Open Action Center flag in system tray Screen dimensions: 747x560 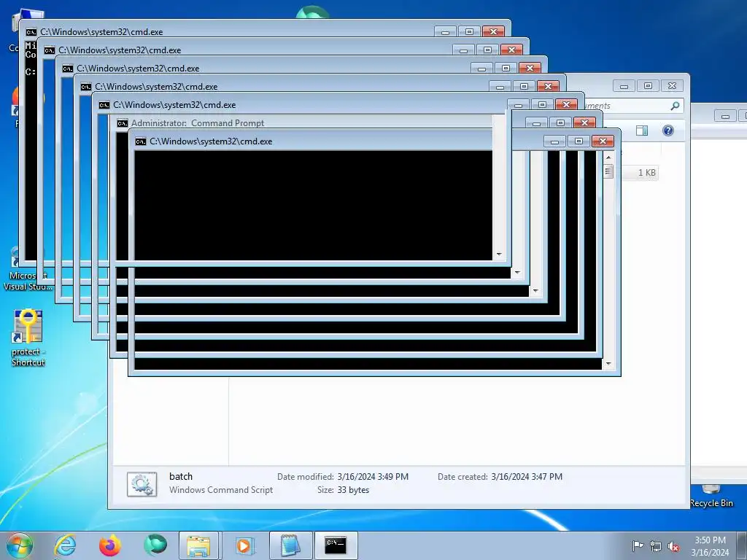pyautogui.click(x=638, y=545)
